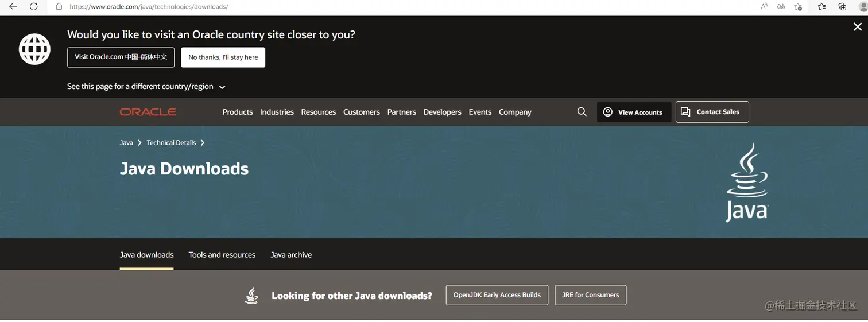Click the small Java cup icon beside 'Looking for'

point(251,295)
